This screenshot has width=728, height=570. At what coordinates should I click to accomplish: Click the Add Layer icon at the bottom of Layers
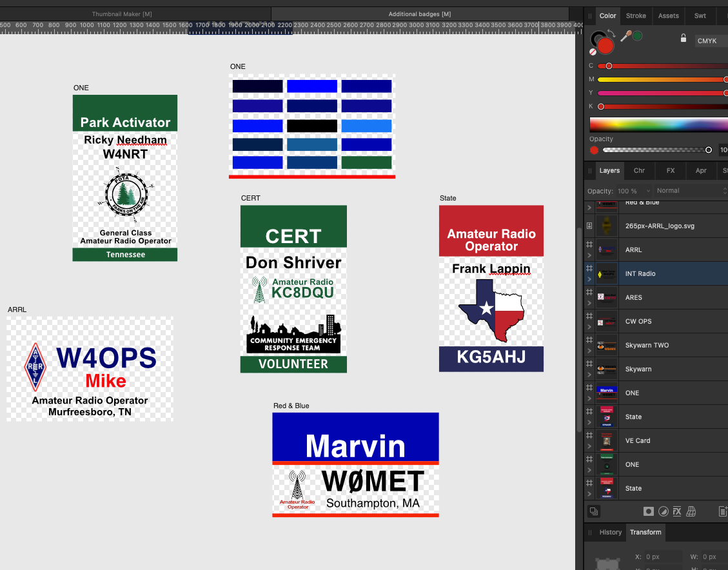tap(723, 511)
